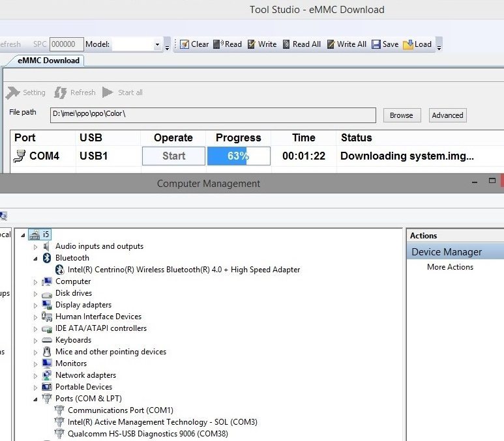Click the 63% download progress bar
This screenshot has height=441, width=504.
pyautogui.click(x=238, y=156)
